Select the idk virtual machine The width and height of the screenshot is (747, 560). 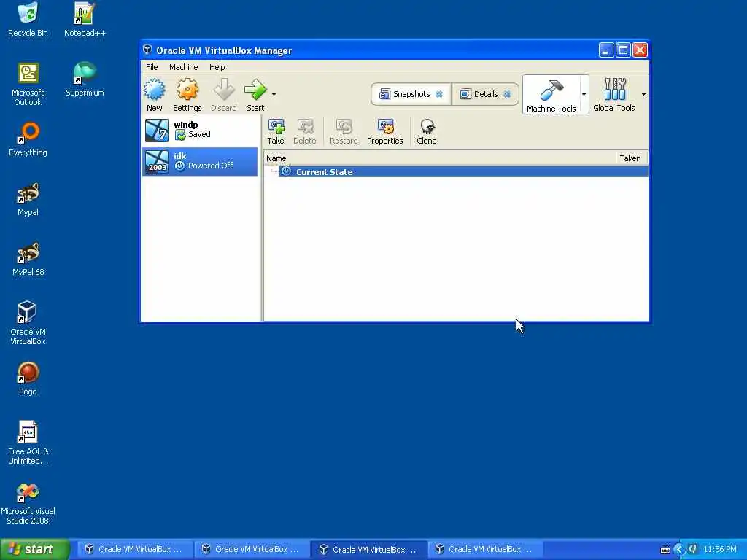point(200,162)
